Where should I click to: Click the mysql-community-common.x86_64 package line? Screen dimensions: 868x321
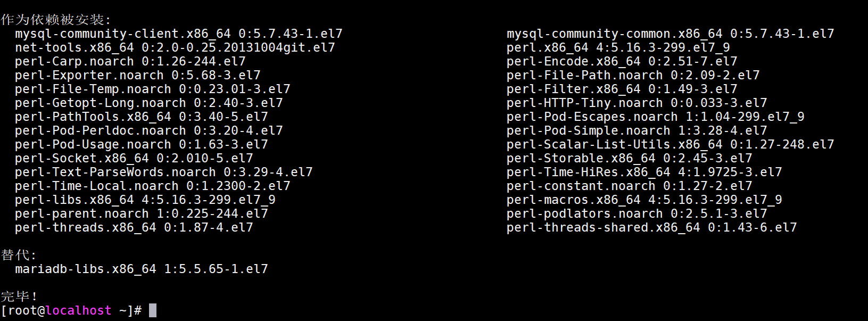point(671,34)
